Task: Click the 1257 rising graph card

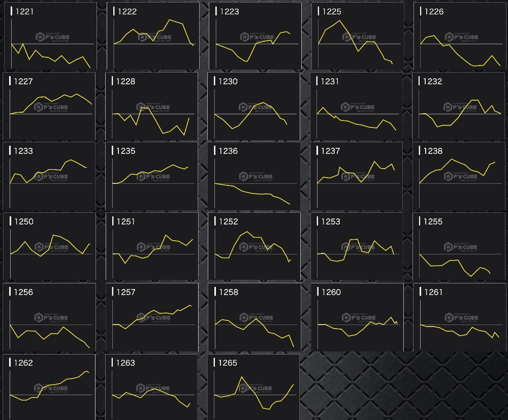Action: point(152,316)
